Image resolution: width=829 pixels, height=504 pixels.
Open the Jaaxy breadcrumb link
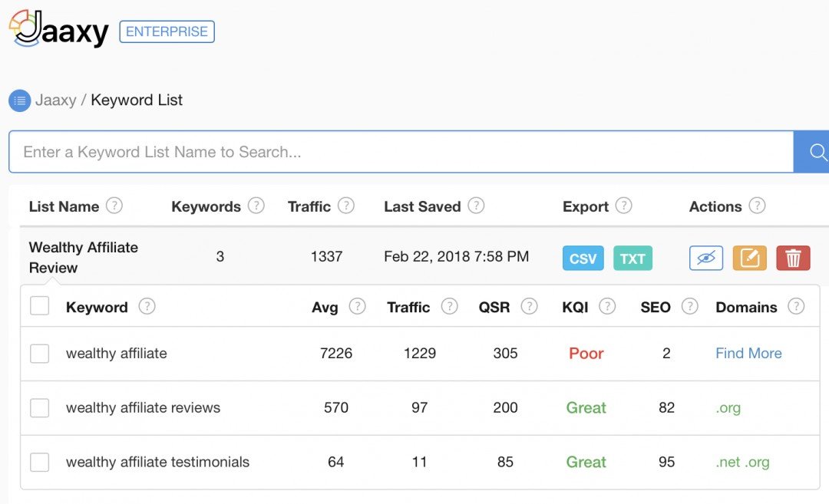(x=55, y=100)
